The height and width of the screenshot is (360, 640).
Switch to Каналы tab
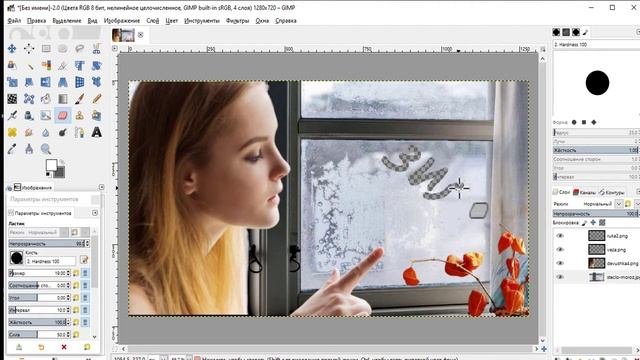tap(584, 192)
